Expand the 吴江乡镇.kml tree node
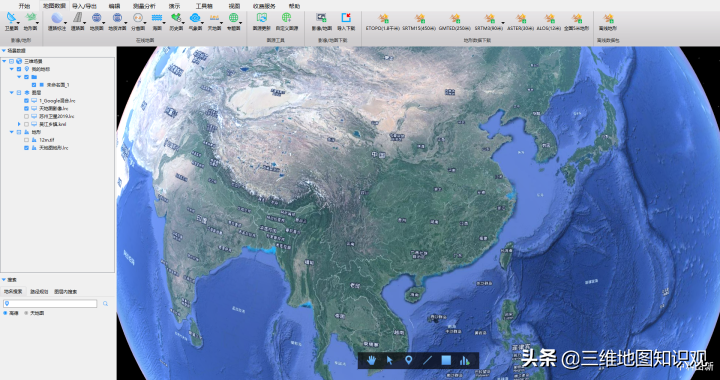 click(x=19, y=124)
